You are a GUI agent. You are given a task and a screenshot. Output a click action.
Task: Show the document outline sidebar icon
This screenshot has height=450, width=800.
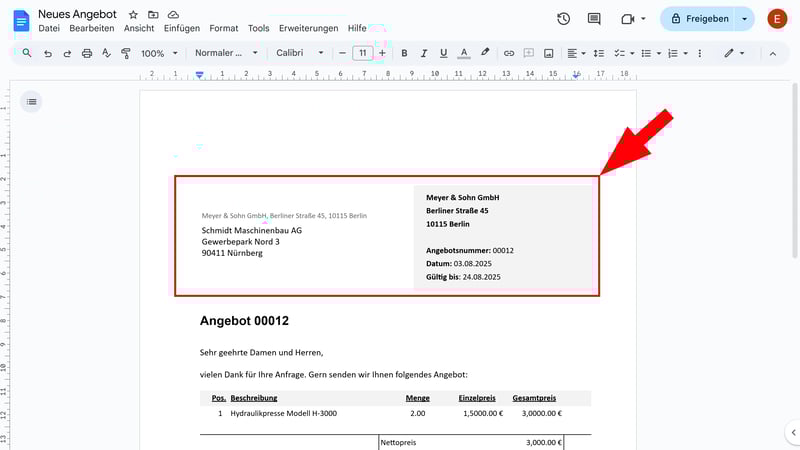[x=31, y=101]
